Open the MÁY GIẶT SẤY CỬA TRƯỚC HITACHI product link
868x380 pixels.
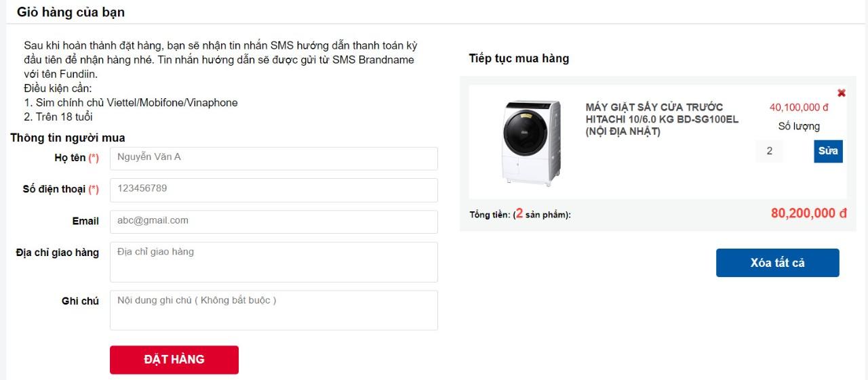pyautogui.click(x=662, y=119)
